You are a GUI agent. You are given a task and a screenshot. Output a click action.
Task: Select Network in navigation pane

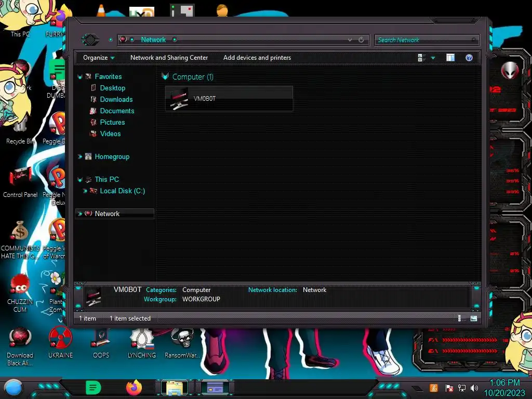pyautogui.click(x=107, y=214)
